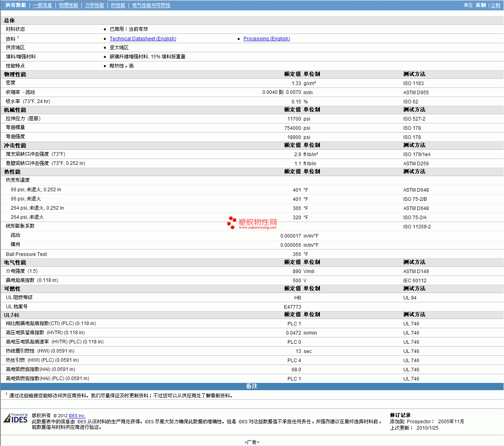Select the ISO 11359-2 test method
504x446 pixels.
coord(417,227)
